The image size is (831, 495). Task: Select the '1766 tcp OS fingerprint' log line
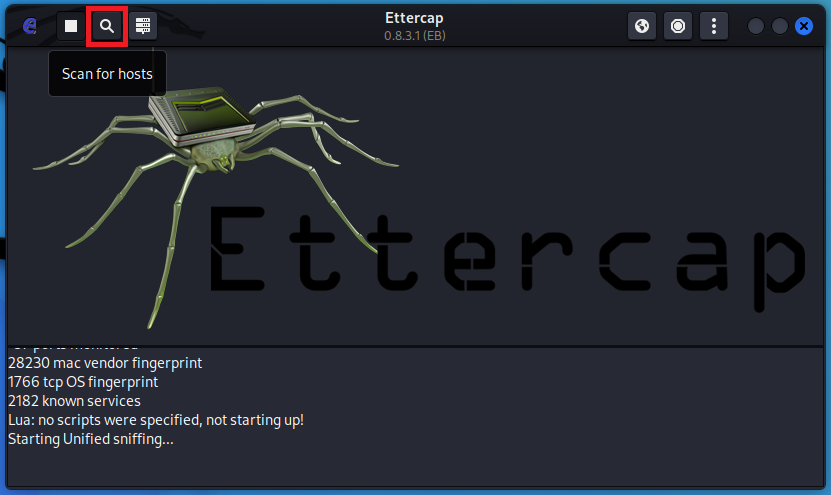coord(83,382)
